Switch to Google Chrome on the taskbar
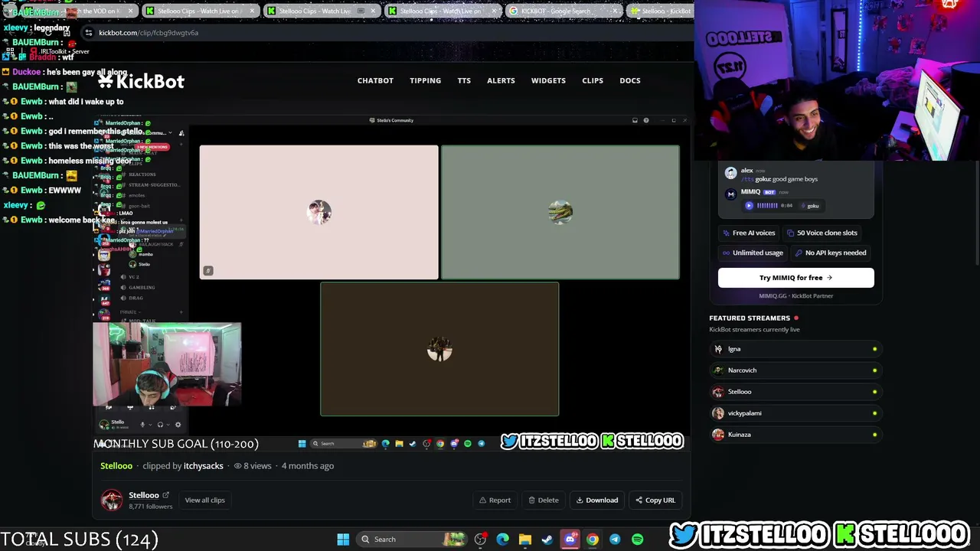Screen dimensions: 980x551 593,540
